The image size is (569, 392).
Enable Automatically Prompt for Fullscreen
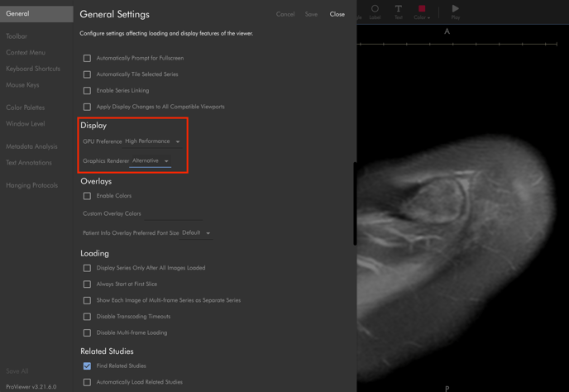pyautogui.click(x=87, y=59)
